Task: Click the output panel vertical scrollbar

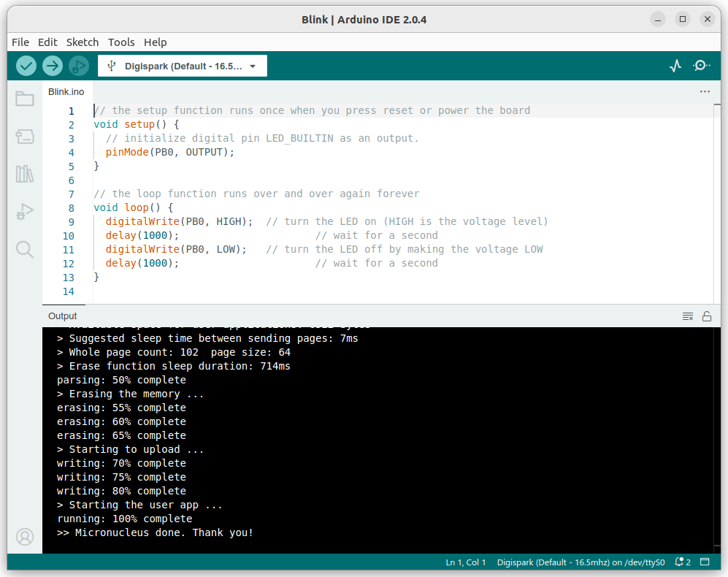Action: pos(717,440)
